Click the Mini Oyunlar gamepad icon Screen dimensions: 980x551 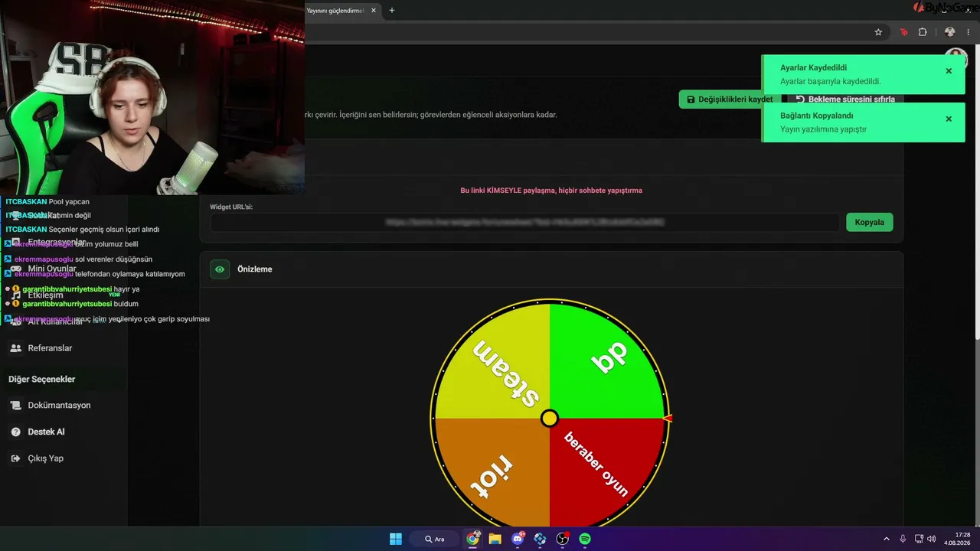15,269
